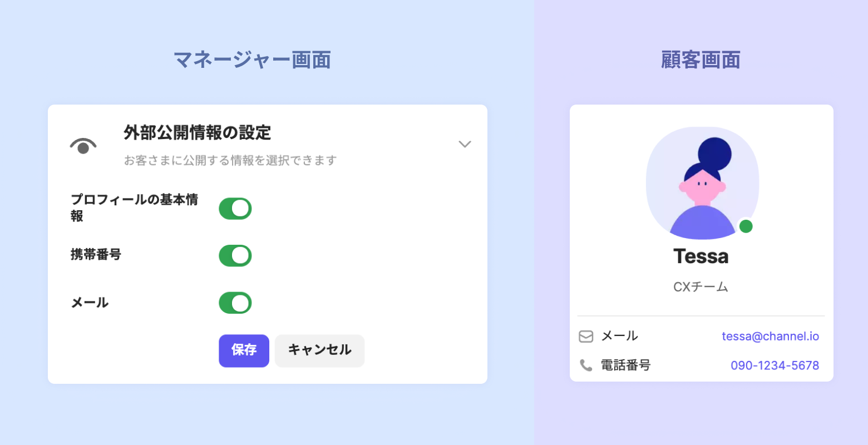Click Tessa's avatar illustration
The image size is (868, 445).
pyautogui.click(x=702, y=184)
